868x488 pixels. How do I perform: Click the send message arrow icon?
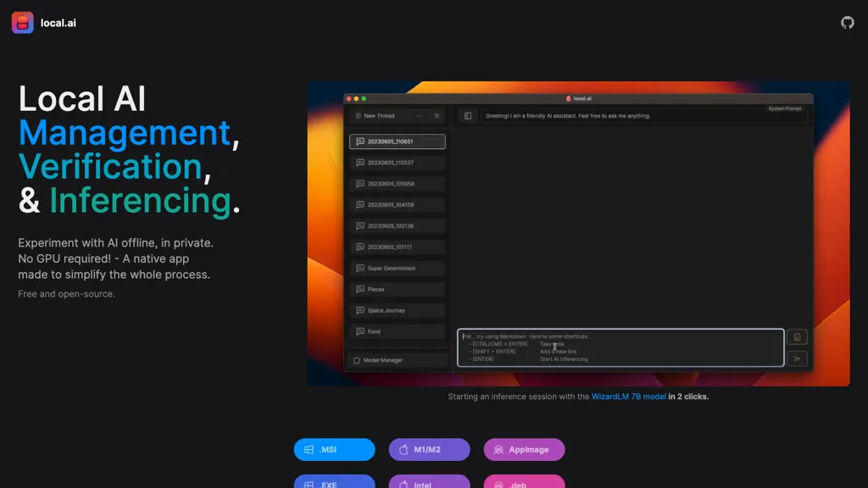[797, 358]
